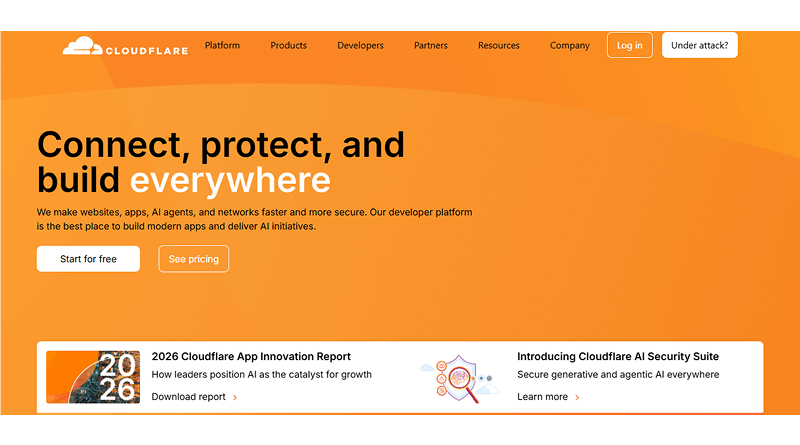Open the Partners menu
The width and height of the screenshot is (800, 445).
431,45
